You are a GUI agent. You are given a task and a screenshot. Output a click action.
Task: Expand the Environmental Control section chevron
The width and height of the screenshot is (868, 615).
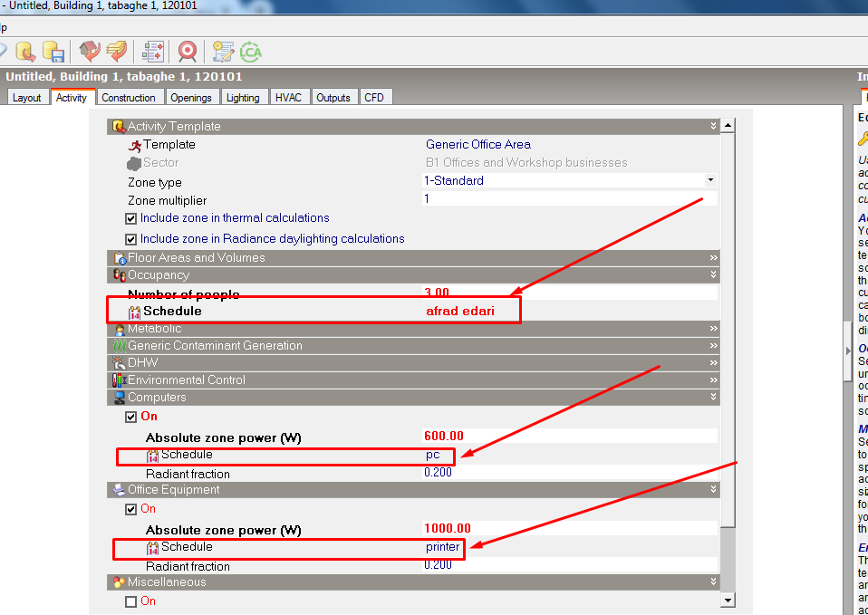[x=714, y=380]
